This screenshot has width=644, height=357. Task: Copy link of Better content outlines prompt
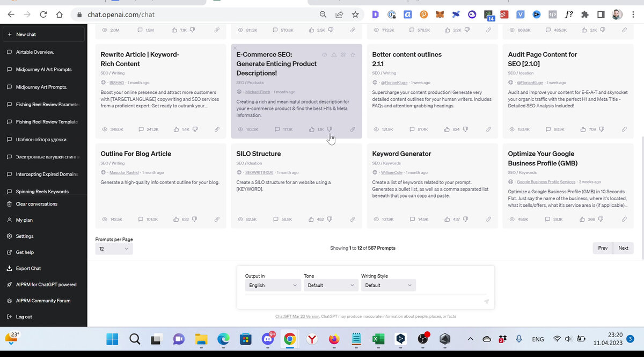click(x=488, y=129)
